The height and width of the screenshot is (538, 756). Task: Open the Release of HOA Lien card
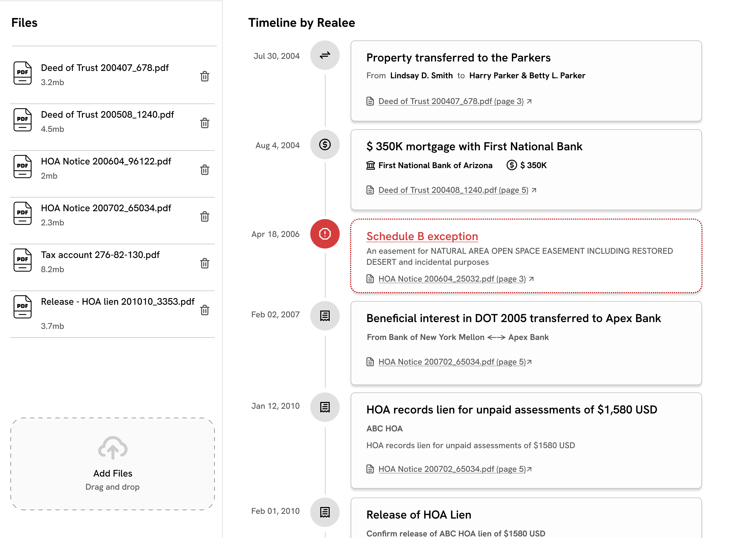(x=418, y=515)
